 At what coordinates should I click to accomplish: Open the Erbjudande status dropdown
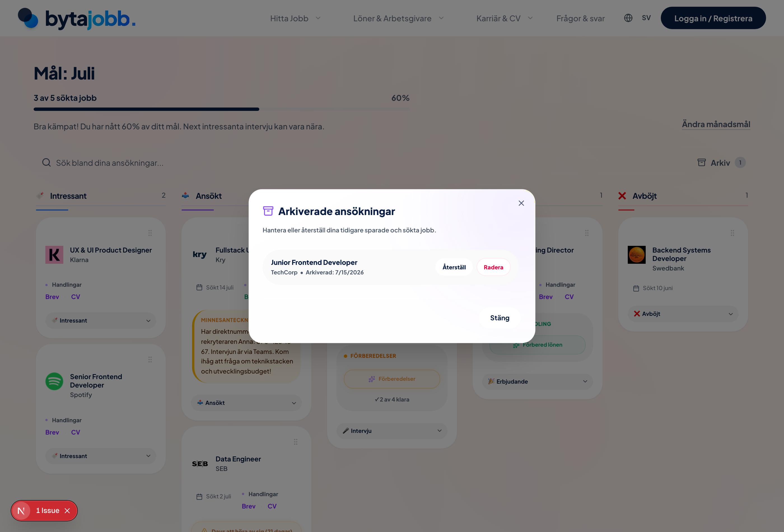pos(537,382)
